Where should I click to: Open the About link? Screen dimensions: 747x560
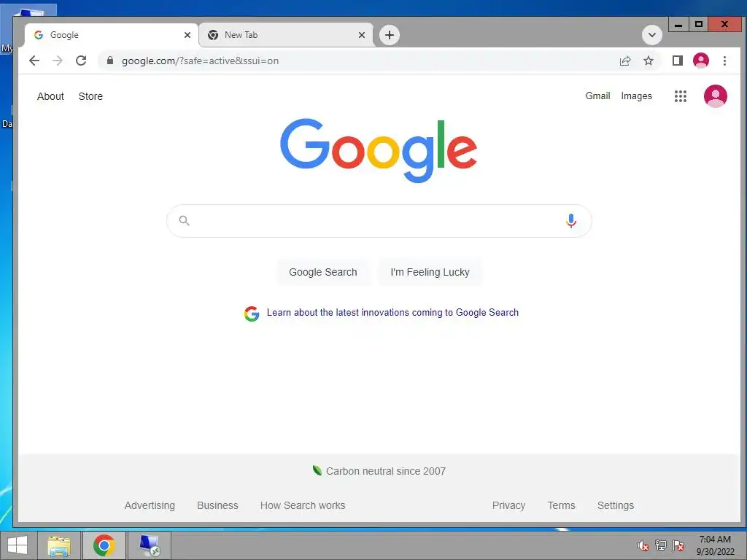click(x=50, y=96)
